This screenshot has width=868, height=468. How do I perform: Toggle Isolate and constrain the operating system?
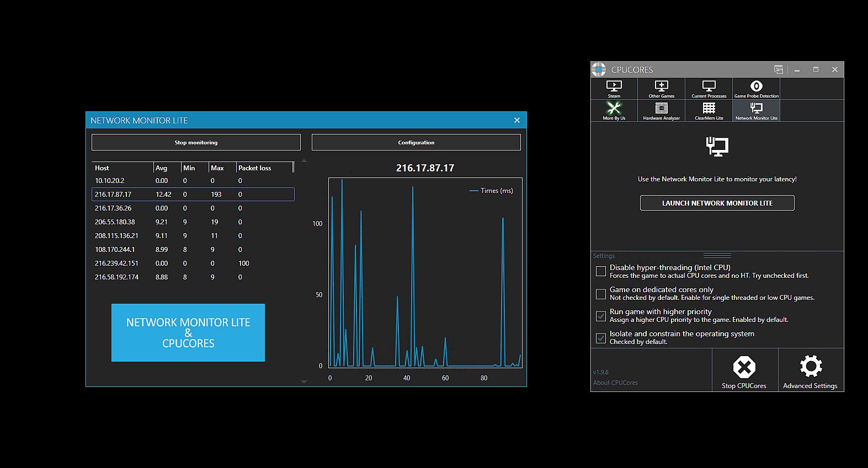(601, 338)
